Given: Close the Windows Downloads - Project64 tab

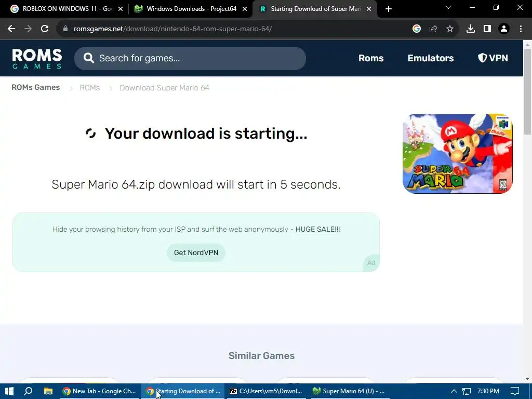Looking at the screenshot, I should pyautogui.click(x=245, y=9).
